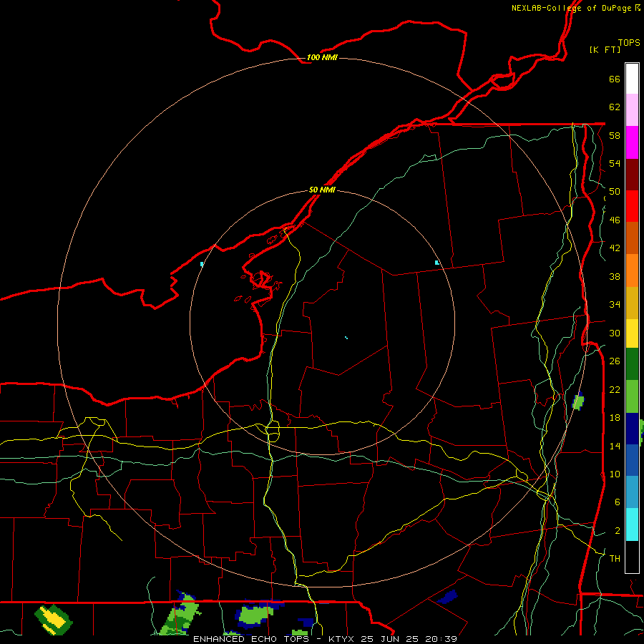
Task: Click the cyan swatch in the color scale
Action: pos(632,525)
